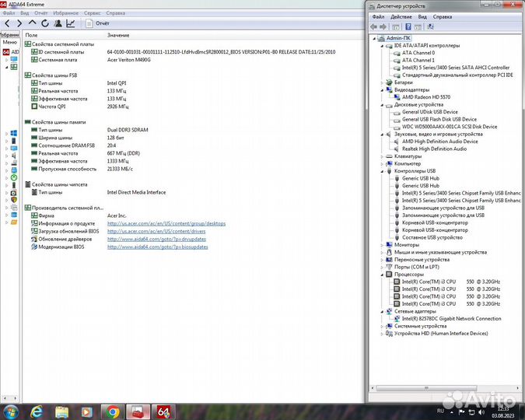525x420 pixels.
Task: Expand the Мониторы node
Action: click(x=382, y=245)
